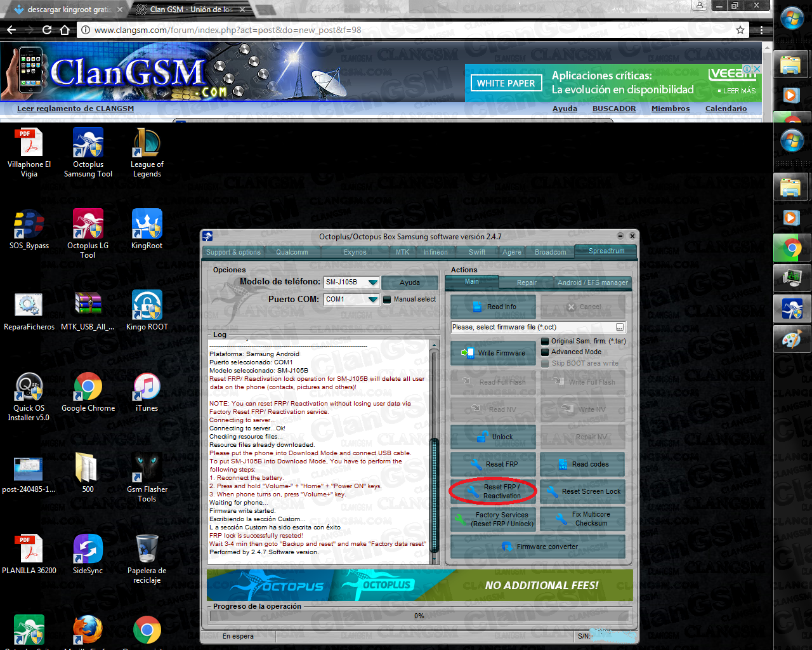Launch League of Legends desktop icon

coord(147,152)
